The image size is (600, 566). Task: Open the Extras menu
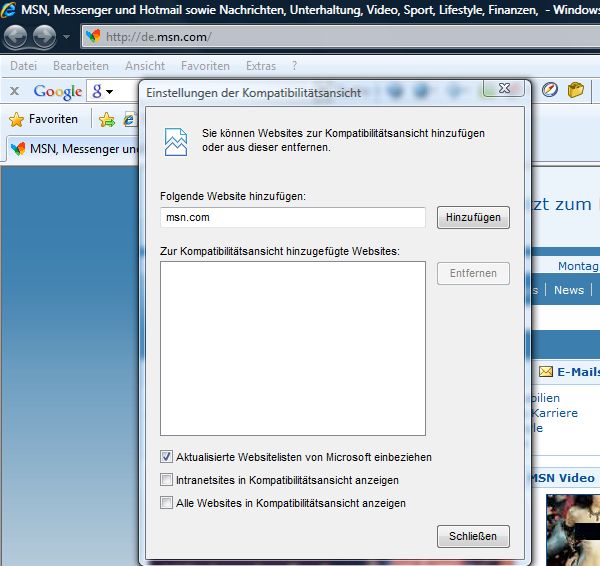(261, 66)
